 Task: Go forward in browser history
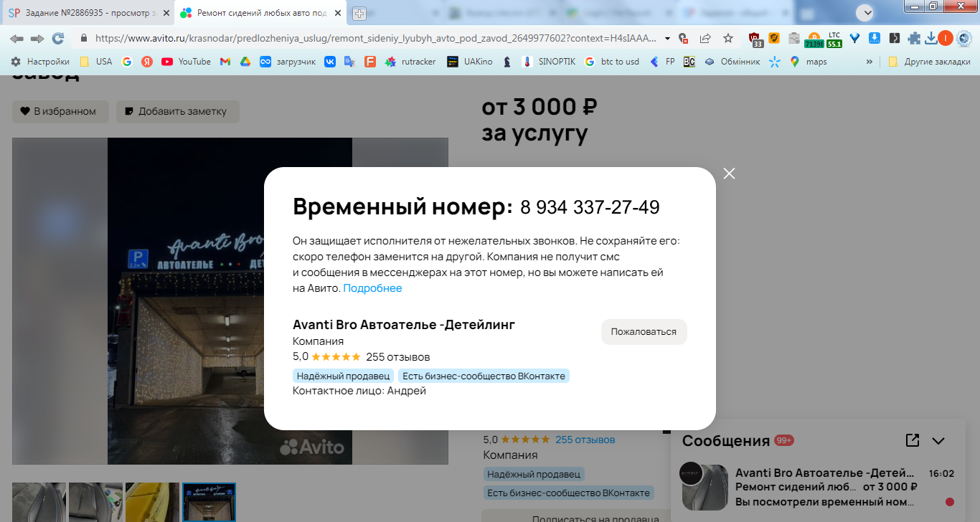[37, 38]
